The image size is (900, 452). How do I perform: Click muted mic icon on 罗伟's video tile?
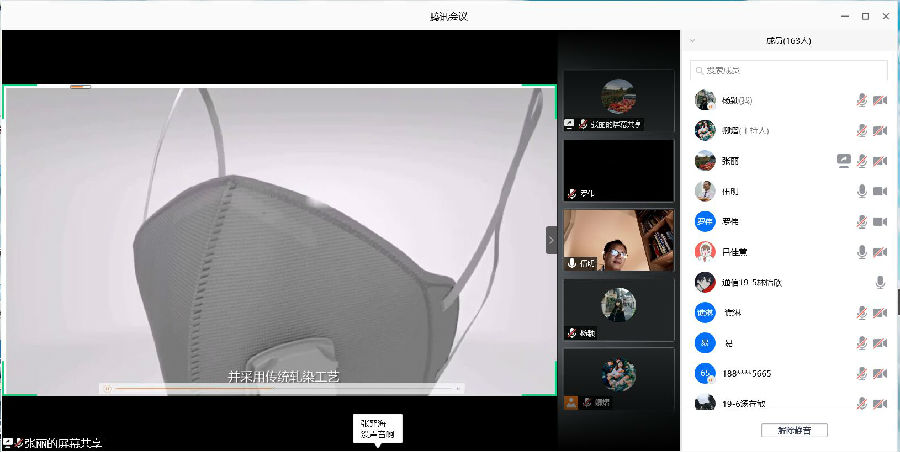coord(572,194)
